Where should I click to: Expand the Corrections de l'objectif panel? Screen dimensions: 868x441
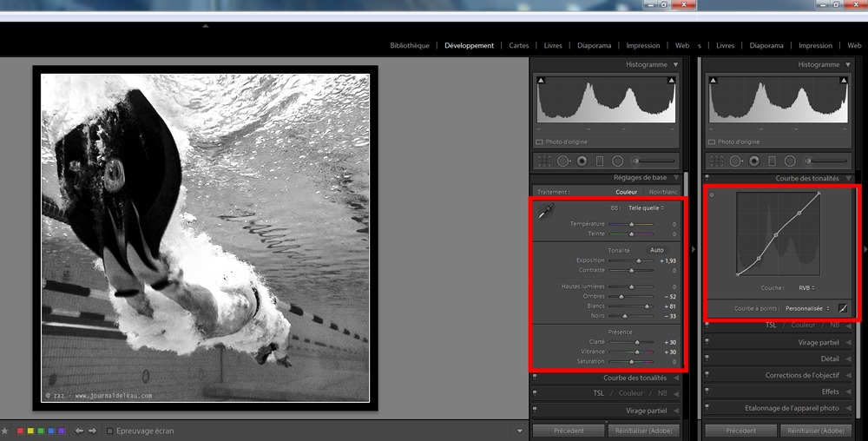pyautogui.click(x=849, y=375)
